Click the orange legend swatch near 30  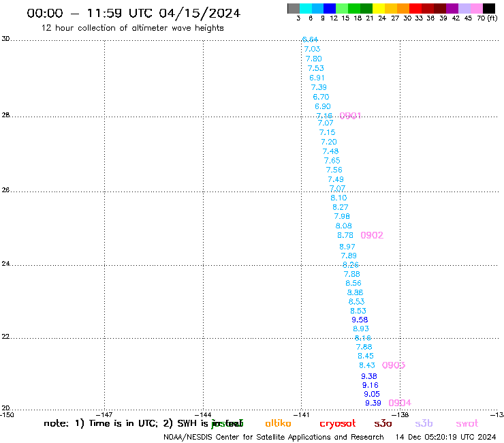[403, 8]
